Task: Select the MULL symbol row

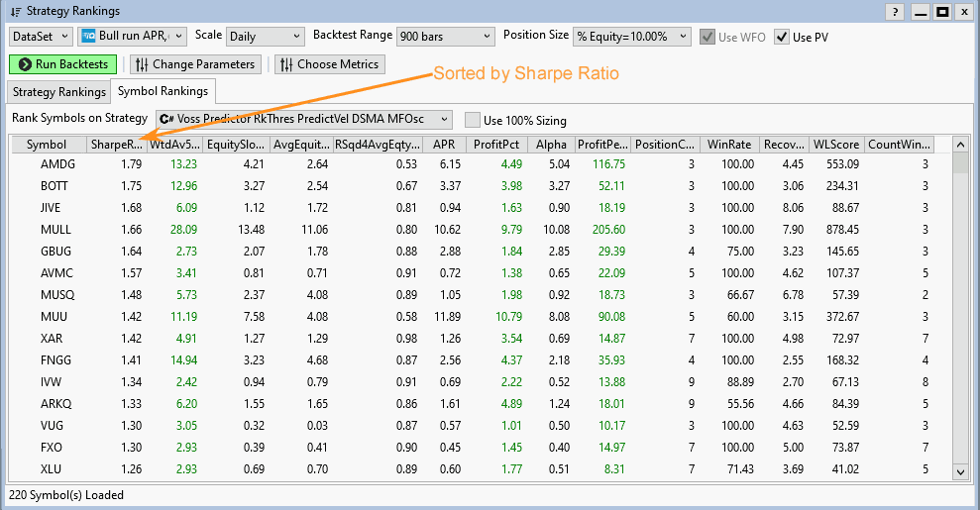Action: pos(54,229)
